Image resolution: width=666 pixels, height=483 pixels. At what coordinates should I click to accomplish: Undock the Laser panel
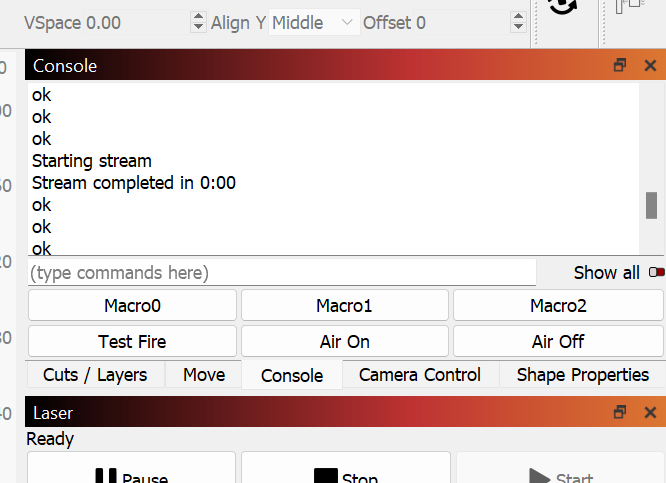click(620, 412)
